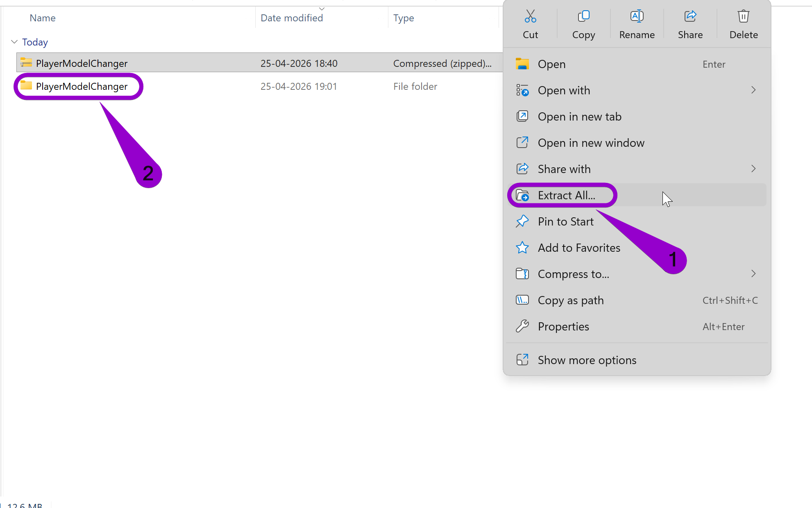
Task: Click the Pin to Start icon
Action: coord(523,221)
